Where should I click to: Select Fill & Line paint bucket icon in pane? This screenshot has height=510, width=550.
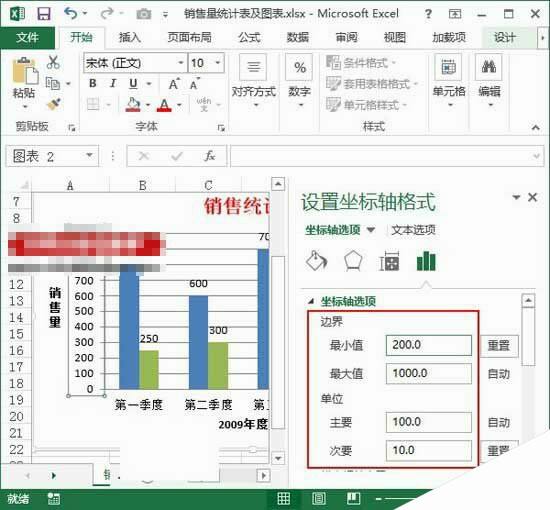[317, 261]
